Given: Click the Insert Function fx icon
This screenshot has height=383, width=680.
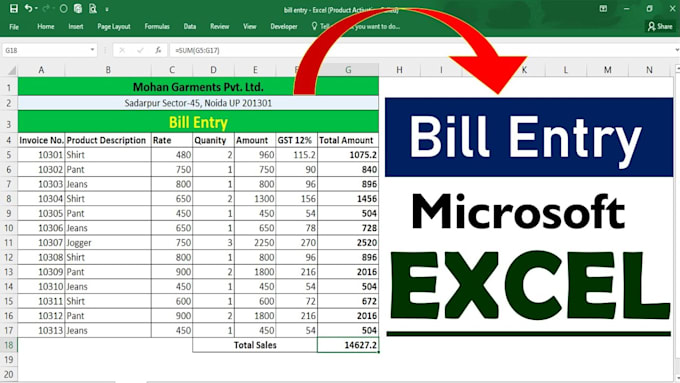Looking at the screenshot, I should point(158,50).
